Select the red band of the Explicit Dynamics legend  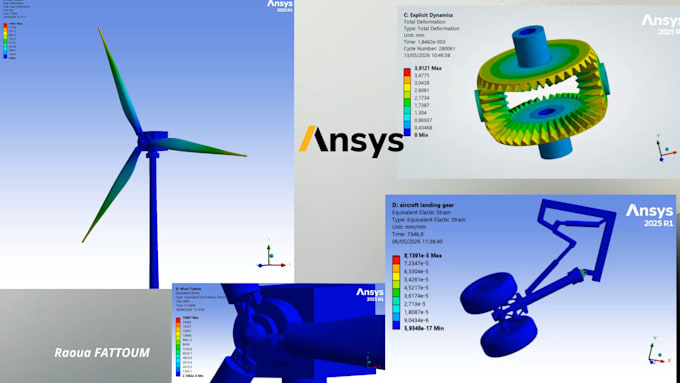pyautogui.click(x=407, y=72)
